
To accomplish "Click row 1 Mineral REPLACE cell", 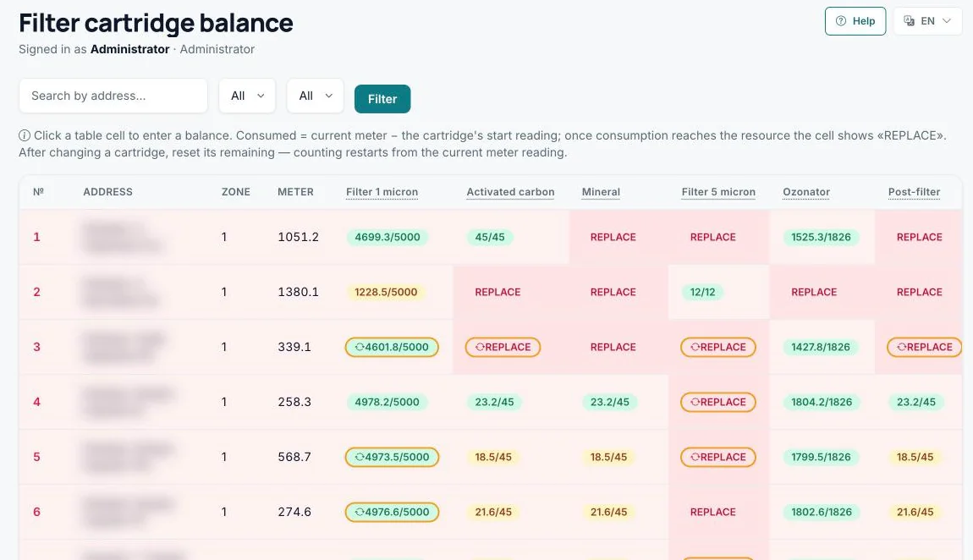I will 613,237.
